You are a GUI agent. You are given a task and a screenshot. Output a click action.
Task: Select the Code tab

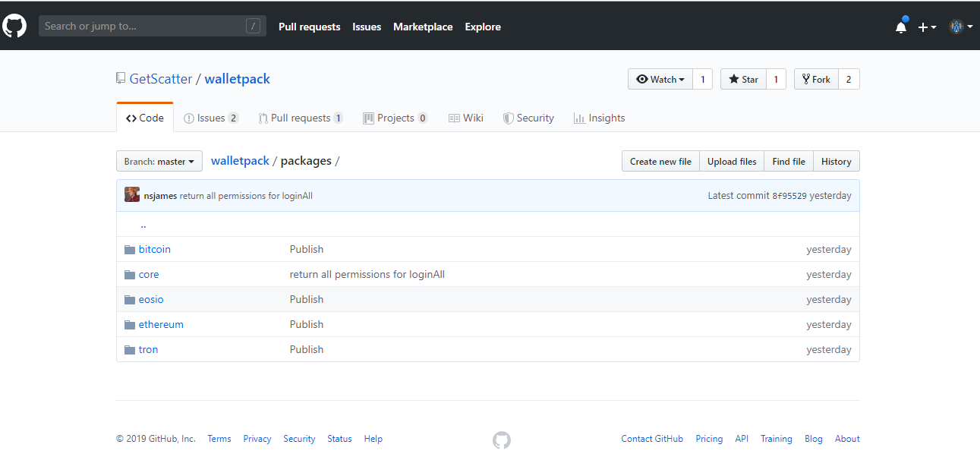click(x=145, y=118)
